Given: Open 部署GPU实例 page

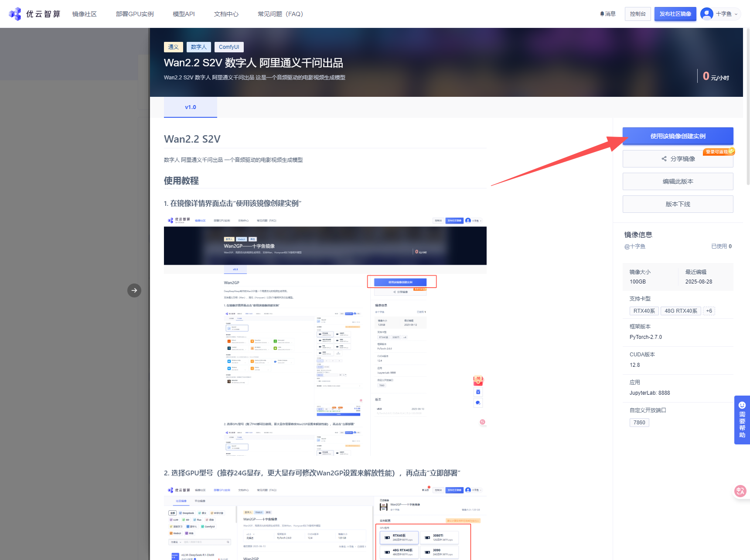Looking at the screenshot, I should coord(135,14).
